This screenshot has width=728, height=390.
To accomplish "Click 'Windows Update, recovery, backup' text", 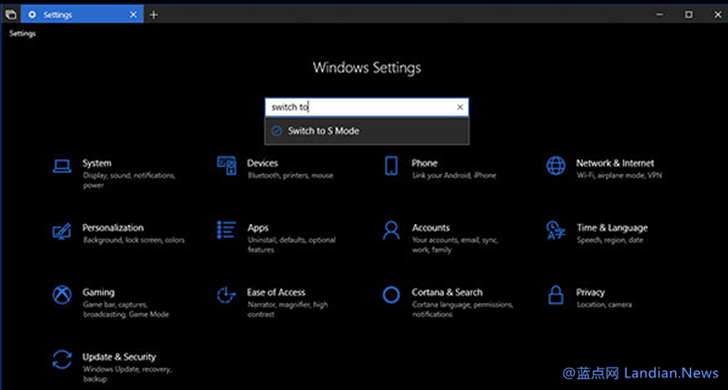I will tap(127, 374).
